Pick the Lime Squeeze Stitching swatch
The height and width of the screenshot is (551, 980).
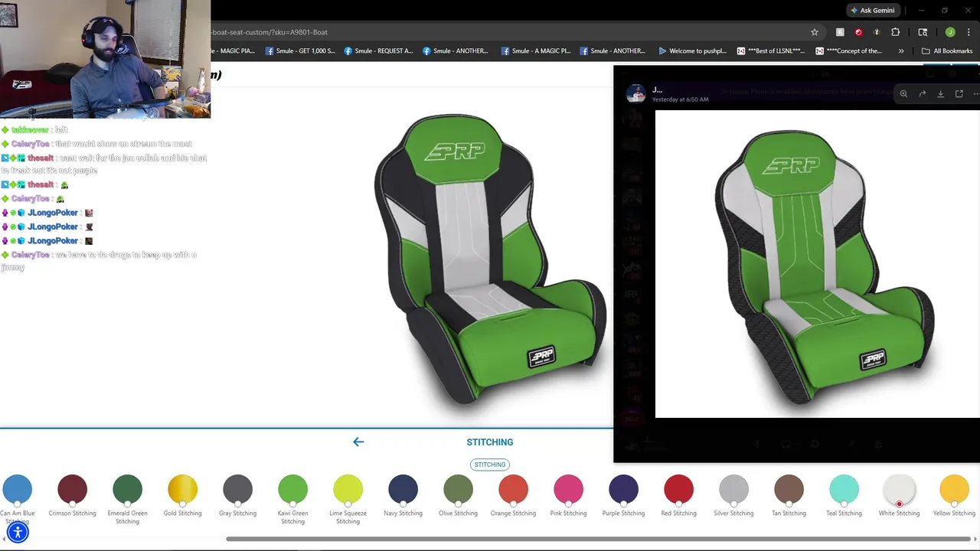(348, 490)
